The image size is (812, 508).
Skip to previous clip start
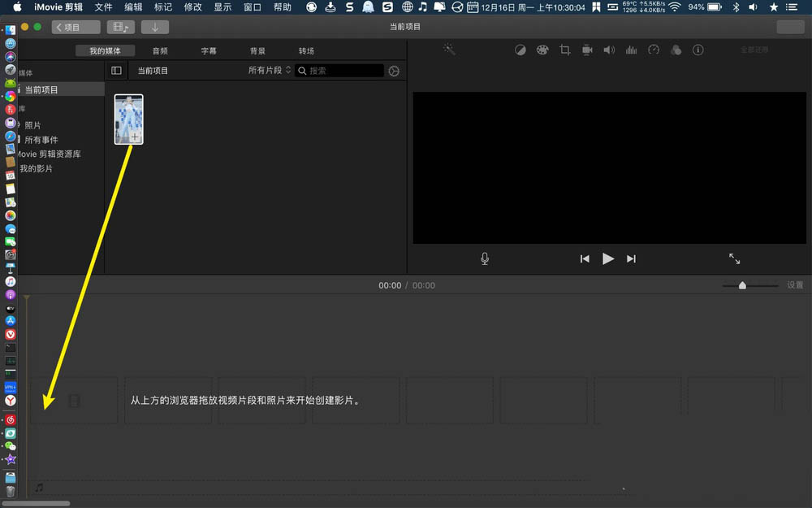pos(585,258)
